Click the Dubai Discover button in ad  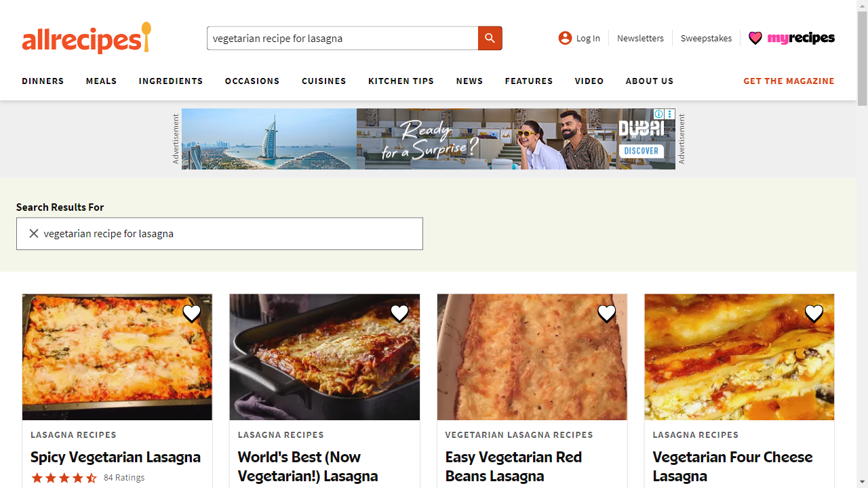(641, 150)
